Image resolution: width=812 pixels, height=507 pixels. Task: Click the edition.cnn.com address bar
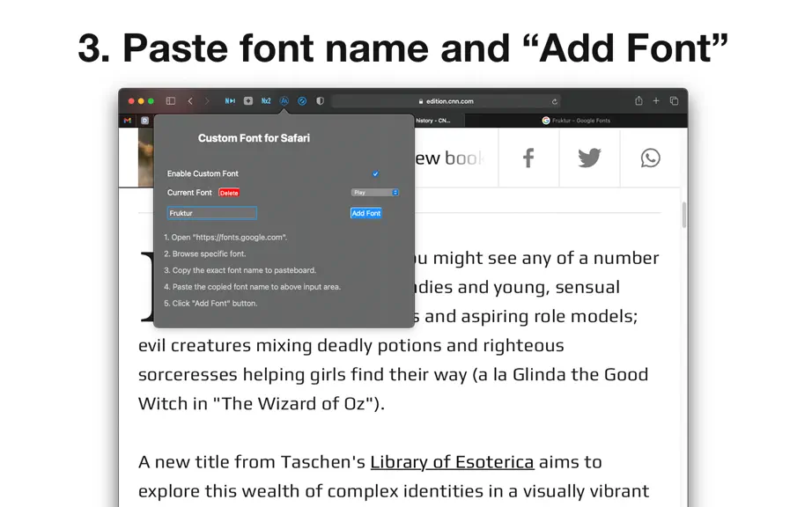pos(446,101)
